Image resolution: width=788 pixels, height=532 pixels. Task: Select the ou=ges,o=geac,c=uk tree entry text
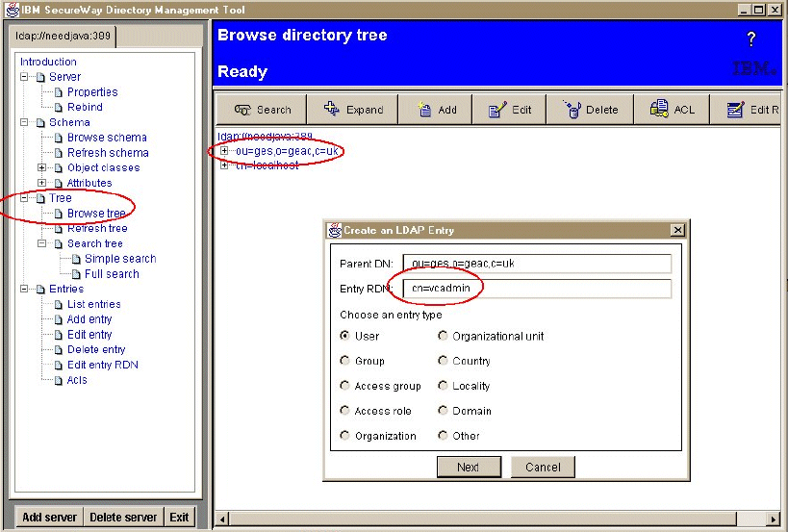(x=287, y=151)
